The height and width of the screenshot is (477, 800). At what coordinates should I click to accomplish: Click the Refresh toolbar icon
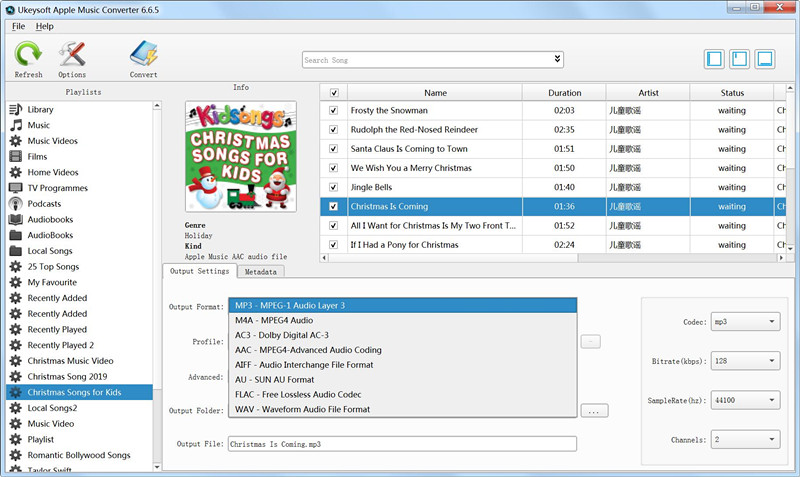[x=28, y=54]
